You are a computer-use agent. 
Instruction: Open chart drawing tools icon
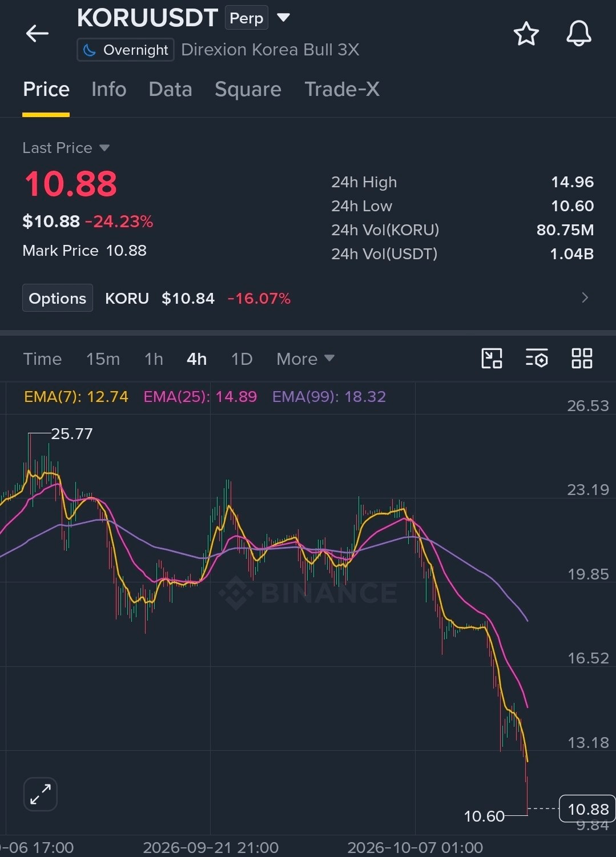pyautogui.click(x=492, y=359)
